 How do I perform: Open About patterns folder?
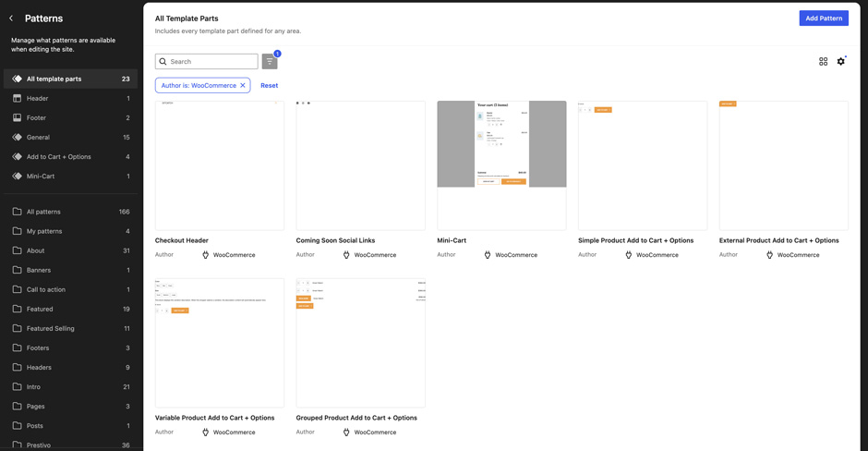(x=70, y=250)
